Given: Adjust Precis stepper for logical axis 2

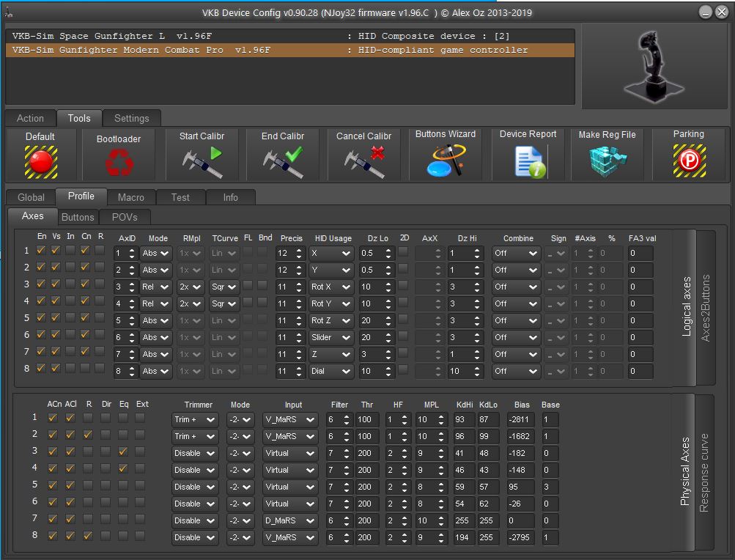Looking at the screenshot, I should (299, 270).
